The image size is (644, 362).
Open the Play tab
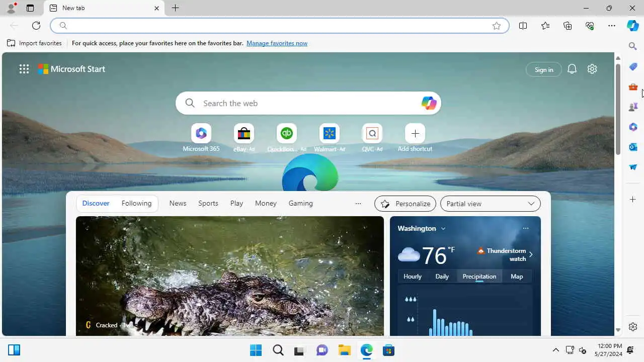pos(236,204)
